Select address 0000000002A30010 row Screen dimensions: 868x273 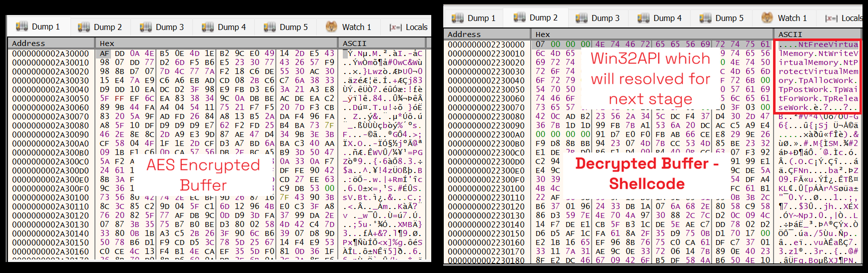click(50, 62)
